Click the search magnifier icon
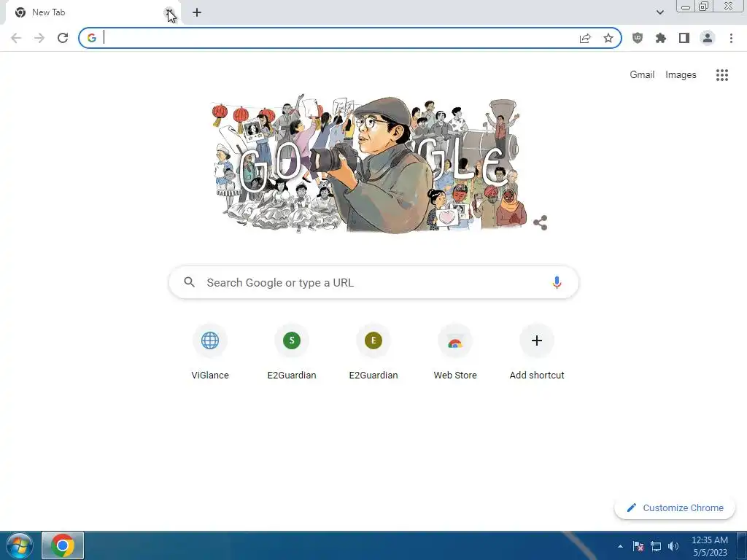This screenshot has height=560, width=747. tap(189, 282)
